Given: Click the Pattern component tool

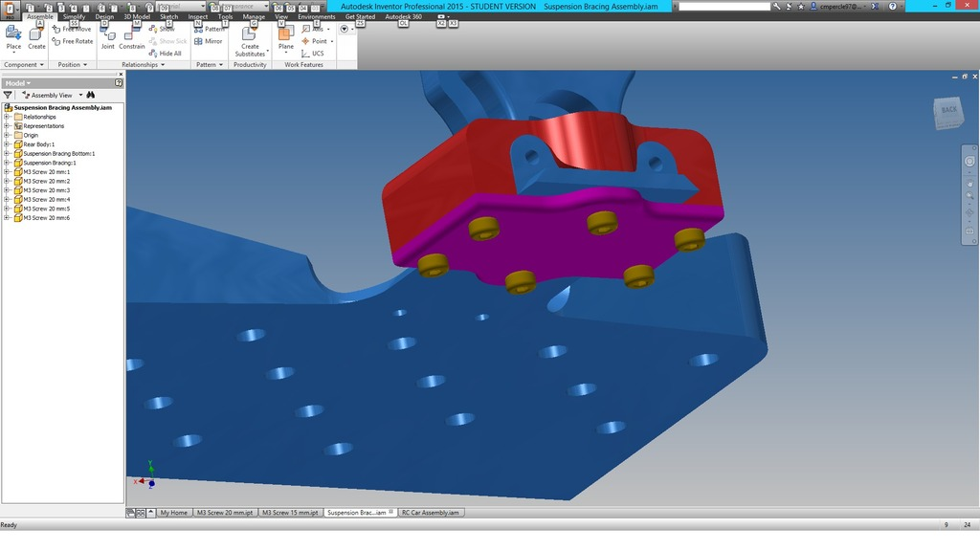Looking at the screenshot, I should [209, 30].
